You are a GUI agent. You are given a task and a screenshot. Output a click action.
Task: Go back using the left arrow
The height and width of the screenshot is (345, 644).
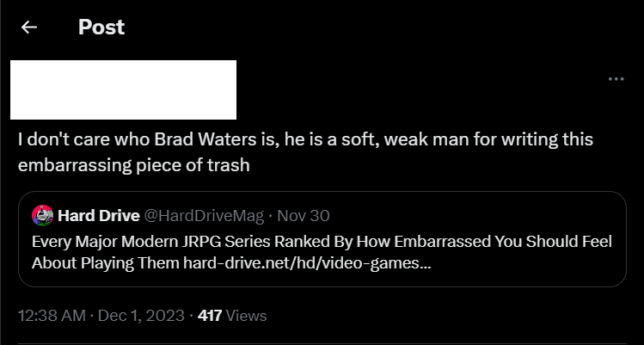29,28
